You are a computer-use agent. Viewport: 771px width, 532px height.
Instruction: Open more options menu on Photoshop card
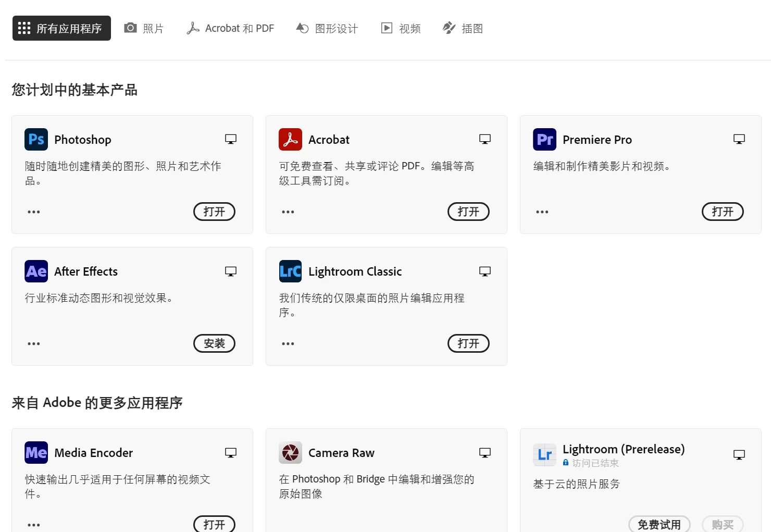coord(34,212)
